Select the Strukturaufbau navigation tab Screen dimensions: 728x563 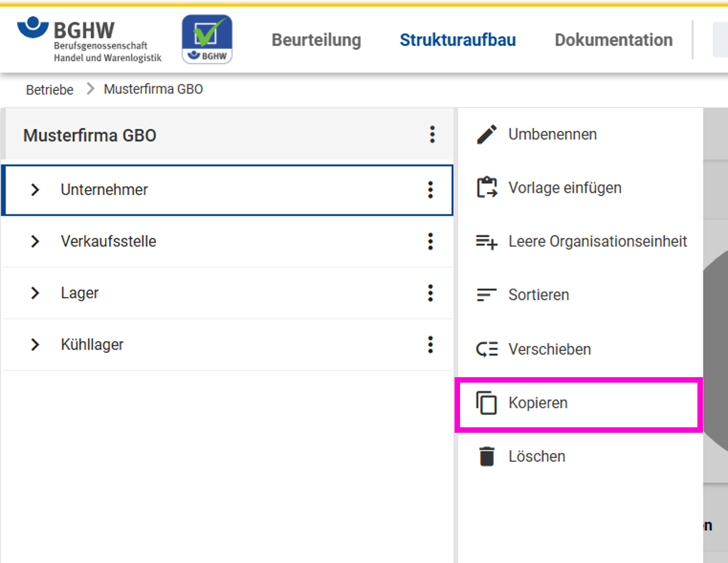458,40
